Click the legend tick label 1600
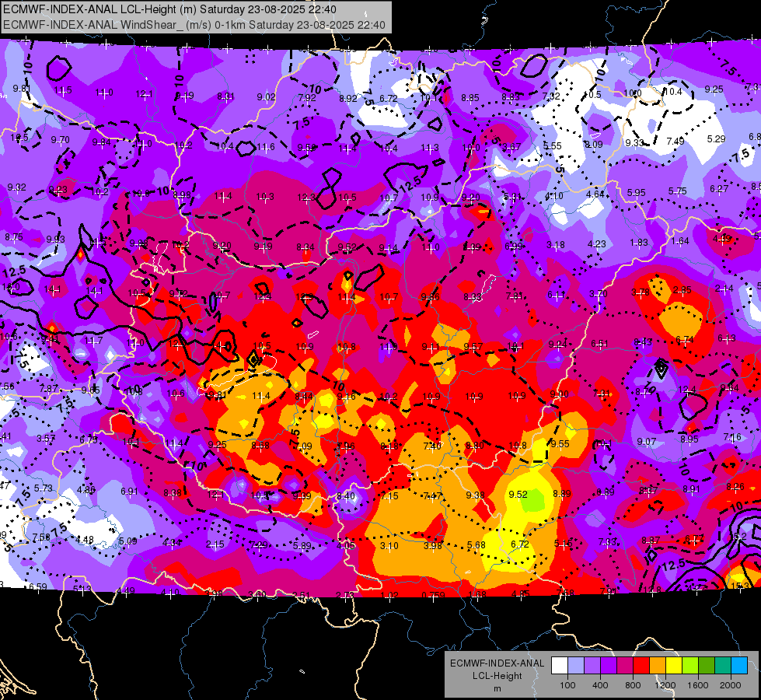This screenshot has width=761, height=700. [x=698, y=685]
